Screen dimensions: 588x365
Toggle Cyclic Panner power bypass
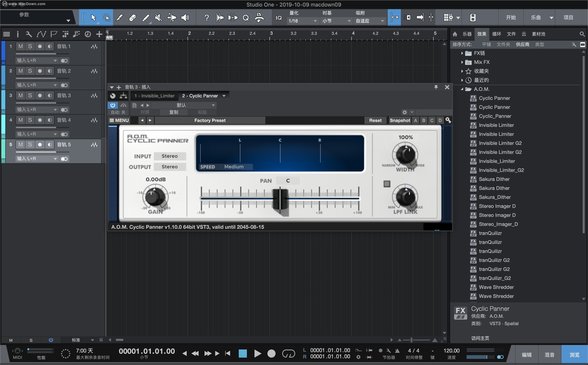(x=113, y=105)
